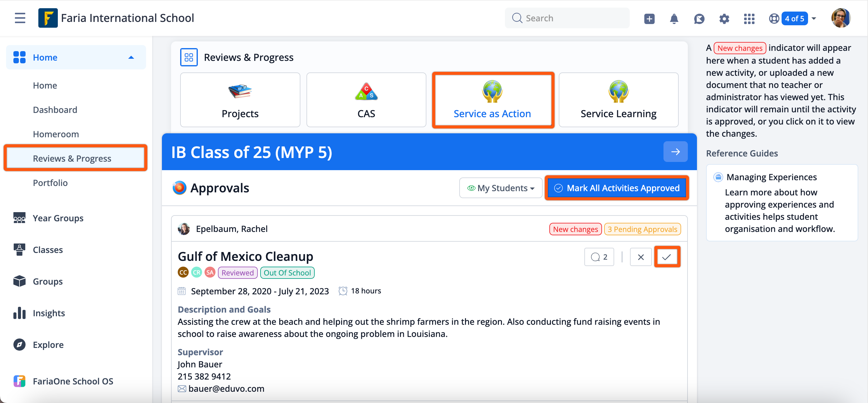Image resolution: width=868 pixels, height=403 pixels.
Task: Open Dashboard in sidebar
Action: tap(55, 110)
